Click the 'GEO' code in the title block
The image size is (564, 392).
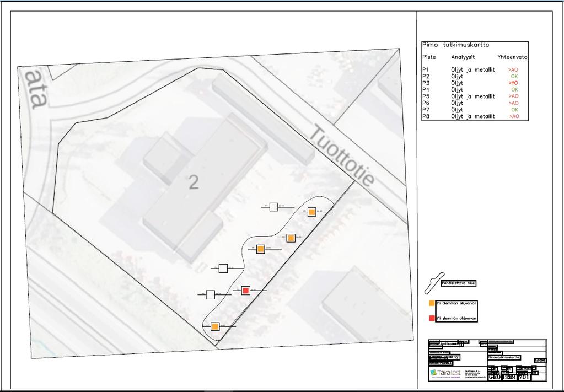[495, 377]
